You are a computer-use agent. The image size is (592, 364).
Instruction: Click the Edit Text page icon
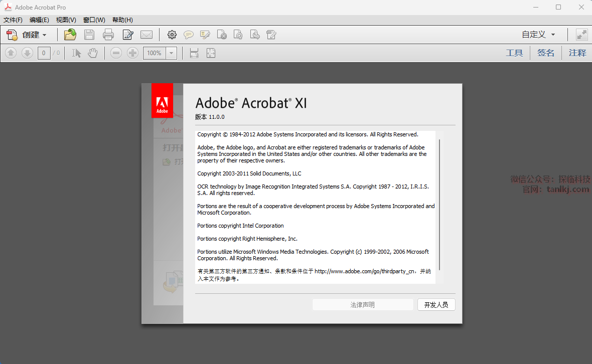coord(271,35)
